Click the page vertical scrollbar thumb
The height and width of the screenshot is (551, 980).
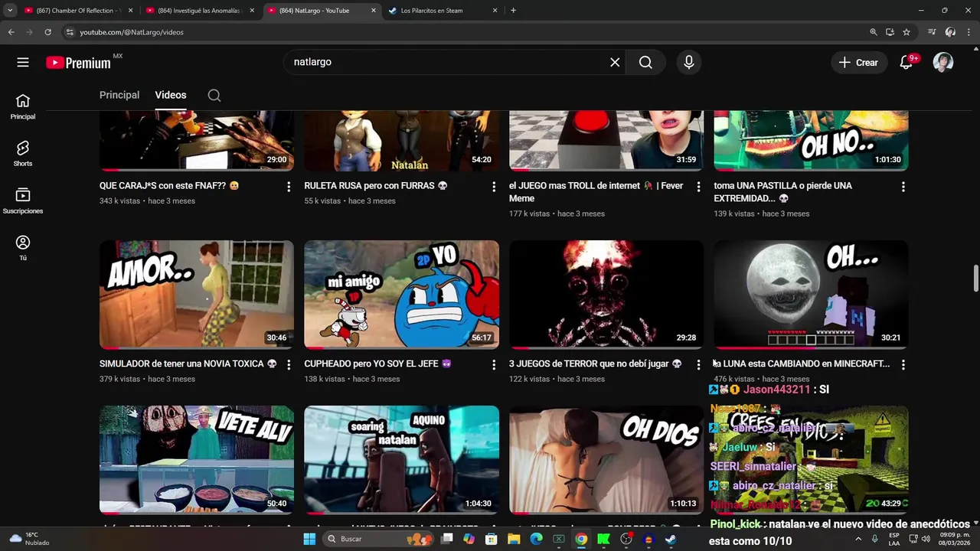click(x=975, y=278)
